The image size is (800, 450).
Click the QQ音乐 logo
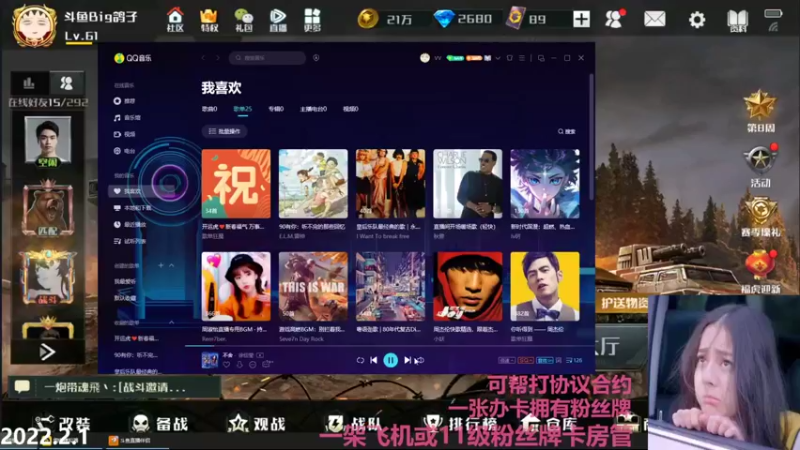133,58
